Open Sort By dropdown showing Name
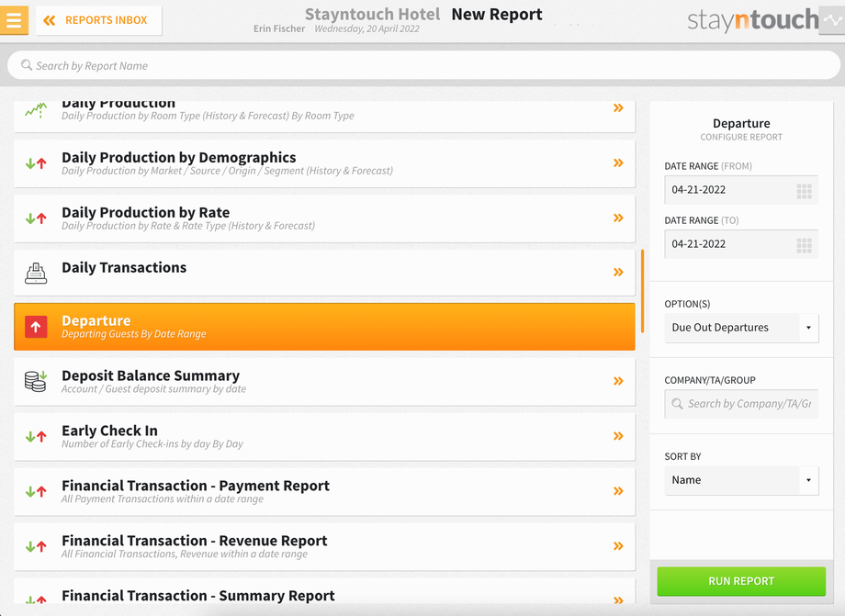 pyautogui.click(x=741, y=480)
